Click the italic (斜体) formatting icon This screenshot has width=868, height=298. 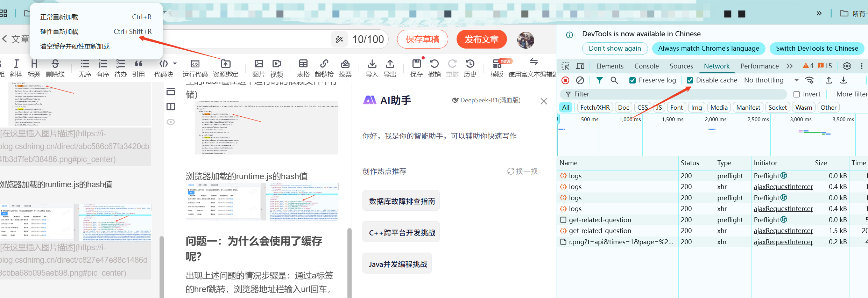coord(16,68)
